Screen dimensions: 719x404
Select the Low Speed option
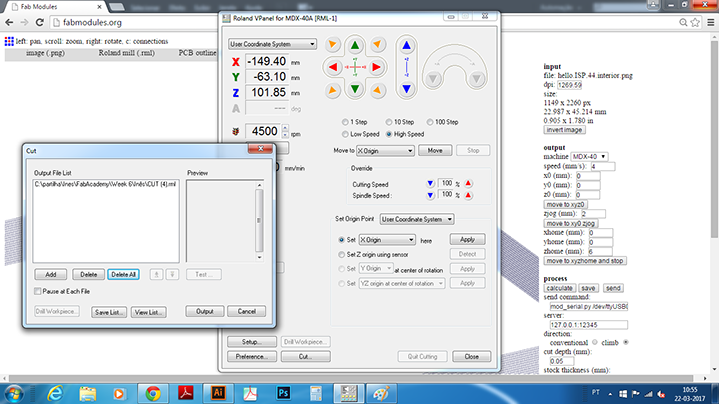click(x=345, y=134)
